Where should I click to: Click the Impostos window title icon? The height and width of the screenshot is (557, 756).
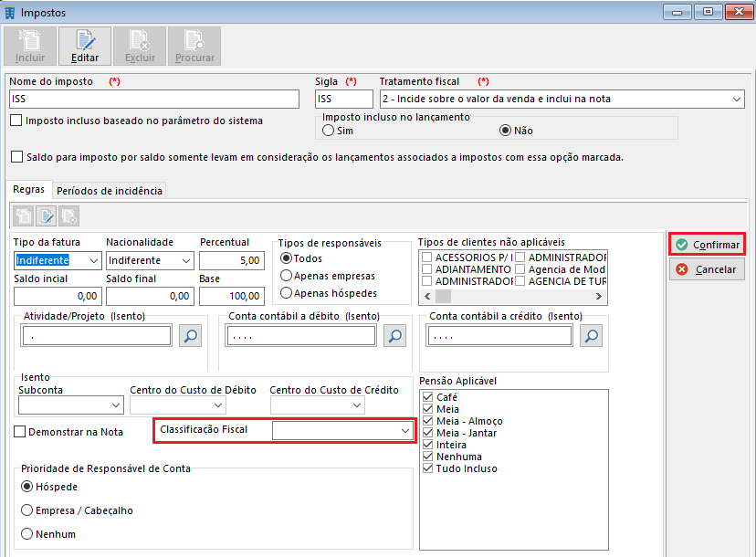tap(10, 13)
